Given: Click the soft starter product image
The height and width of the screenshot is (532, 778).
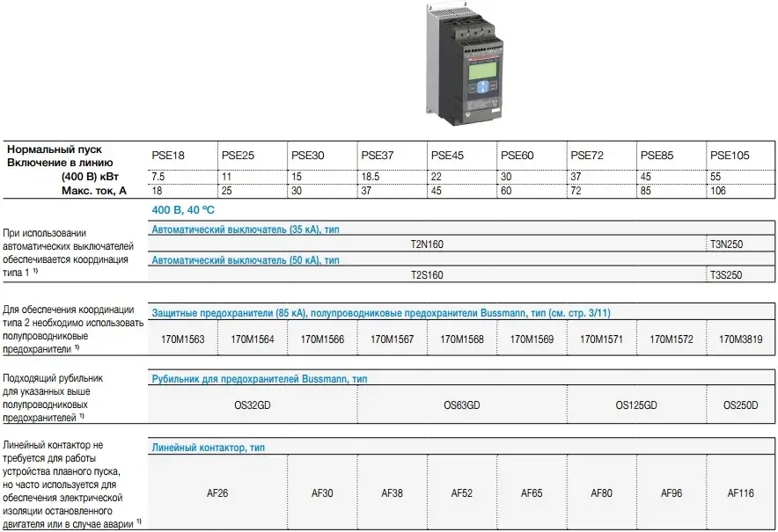Looking at the screenshot, I should click(x=465, y=63).
